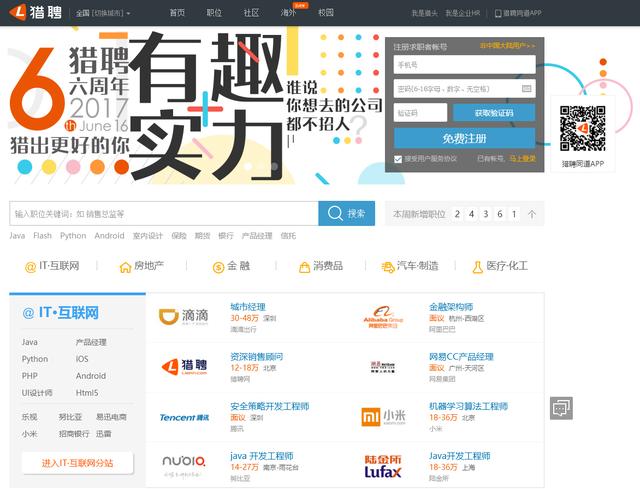Image resolution: width=640 pixels, height=489 pixels.
Task: Click the Liepin logo in header
Action: coord(36,12)
